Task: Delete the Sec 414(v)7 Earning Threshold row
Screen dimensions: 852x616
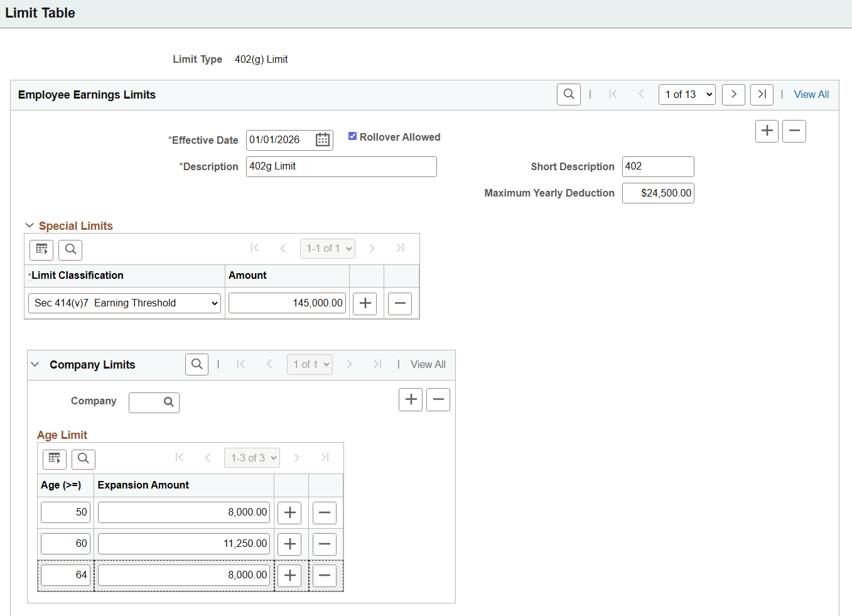Action: pos(400,303)
